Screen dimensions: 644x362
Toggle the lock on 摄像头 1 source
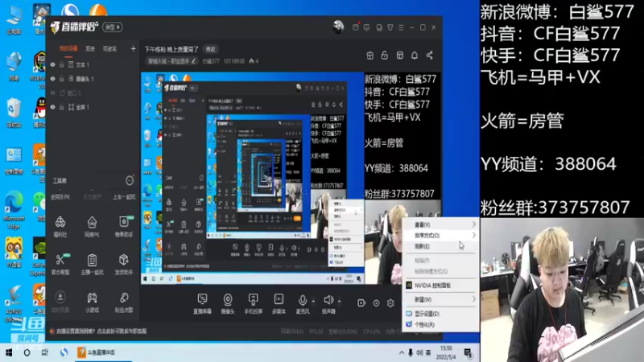[62, 79]
